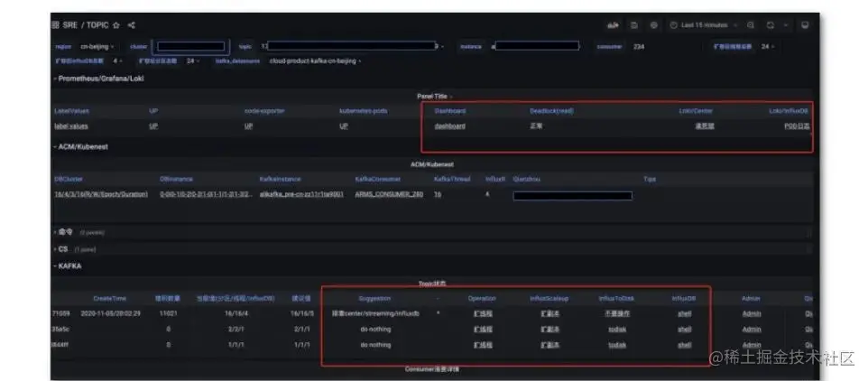The height and width of the screenshot is (381, 868).
Task: Click 扩副本 in the 16/16/4 row
Action: coord(549,313)
